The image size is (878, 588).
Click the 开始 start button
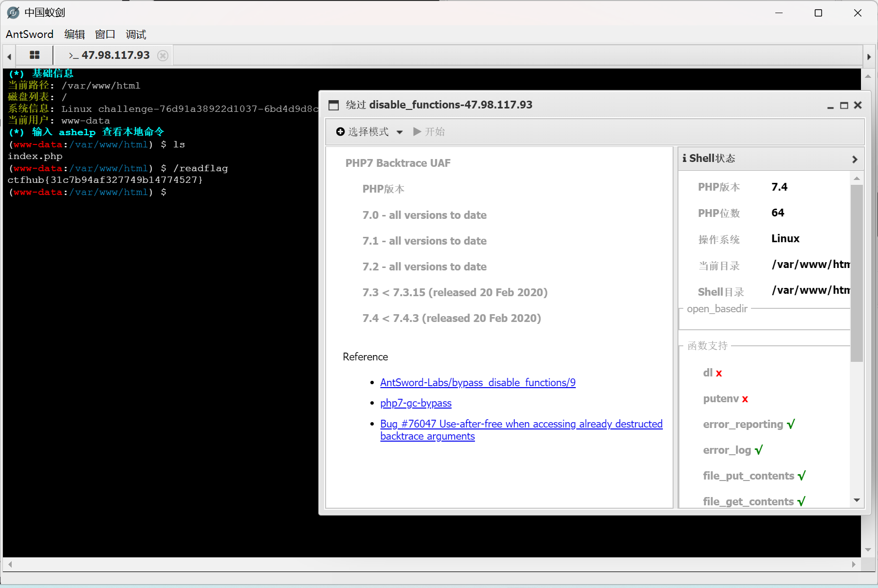(x=429, y=132)
